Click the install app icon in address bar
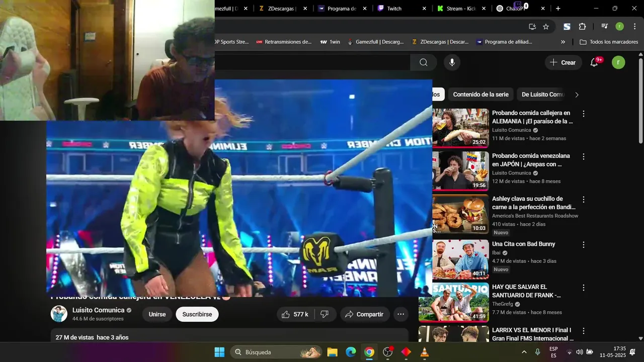 [532, 27]
